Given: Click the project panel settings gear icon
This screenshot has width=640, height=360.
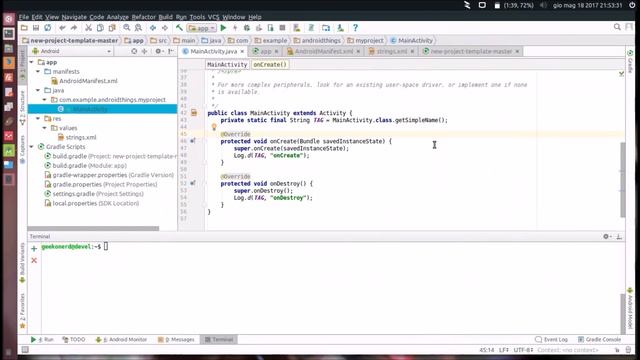Looking at the screenshot, I should (158, 51).
